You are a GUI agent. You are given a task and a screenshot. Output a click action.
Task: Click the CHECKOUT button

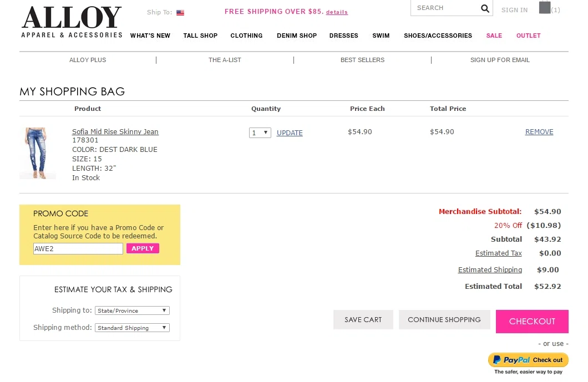tap(532, 321)
